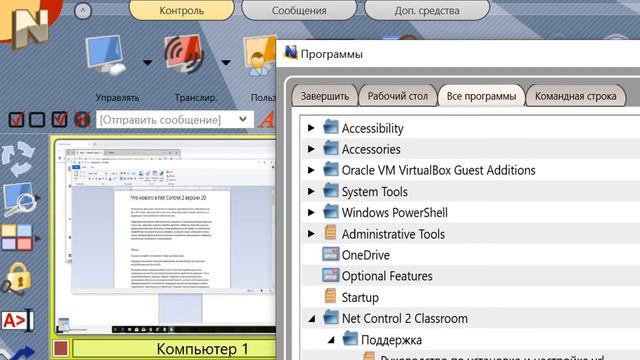Select the Все программы tab
Viewport: 640px width, 360px height.
click(481, 96)
